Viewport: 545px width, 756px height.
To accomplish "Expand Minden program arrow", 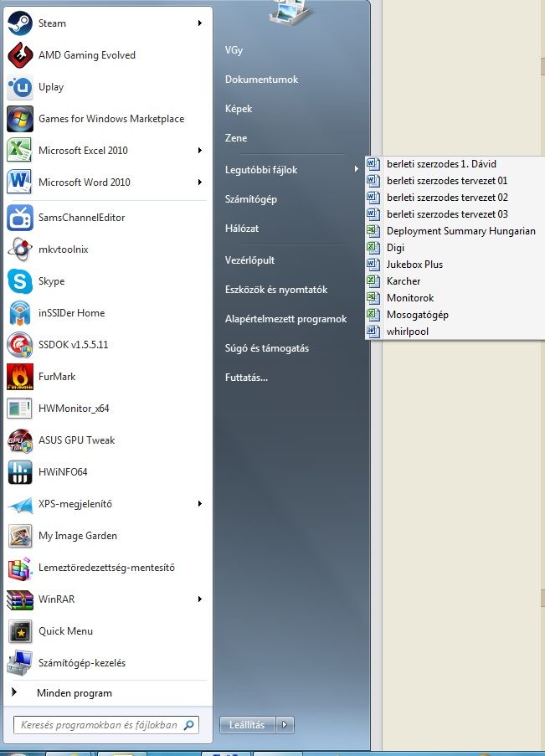I will tap(14, 692).
